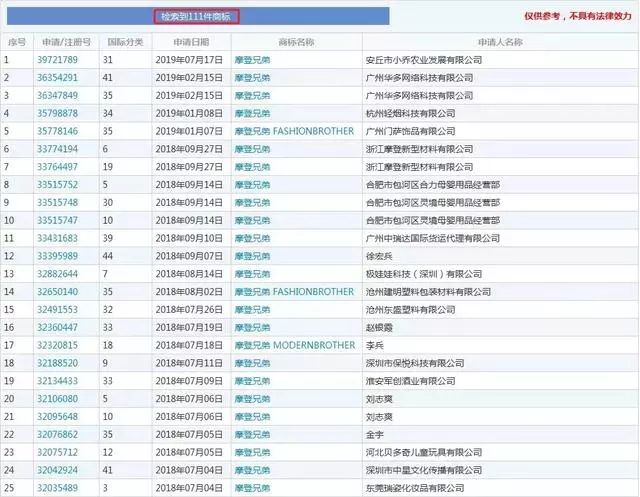Click registration number 32035489 in last row
The width and height of the screenshot is (640, 497).
point(57,488)
